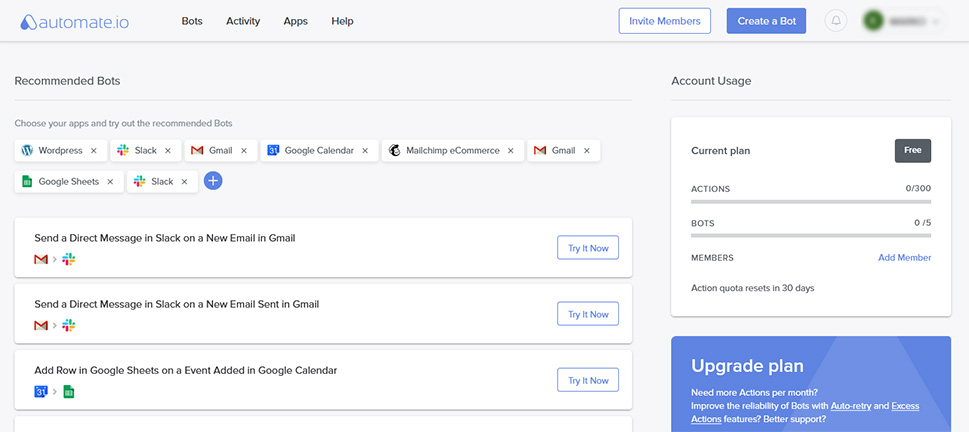Click the Google Sheets chip label
Image resolution: width=969 pixels, height=432 pixels.
click(69, 182)
